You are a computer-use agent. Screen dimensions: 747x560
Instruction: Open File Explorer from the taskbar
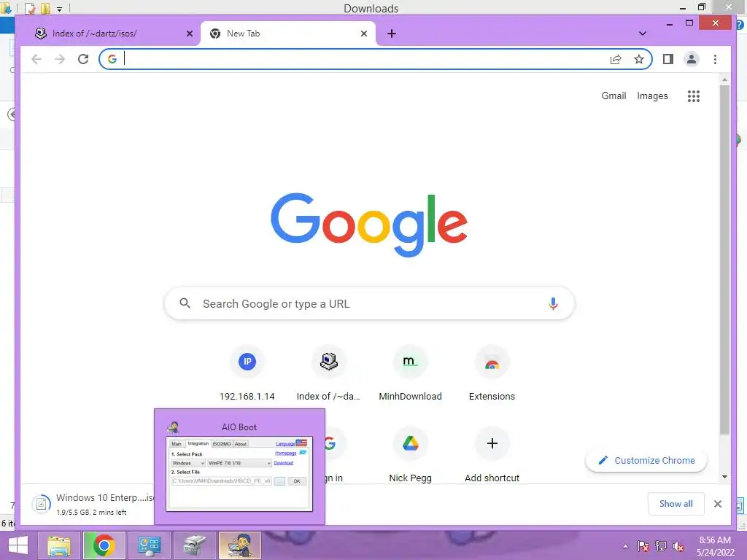click(x=59, y=545)
